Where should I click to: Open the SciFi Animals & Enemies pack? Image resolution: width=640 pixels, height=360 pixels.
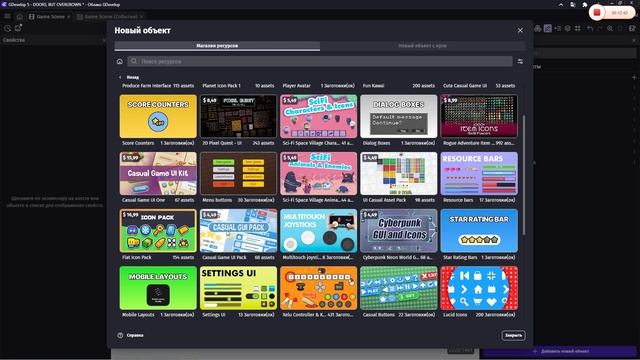point(318,173)
